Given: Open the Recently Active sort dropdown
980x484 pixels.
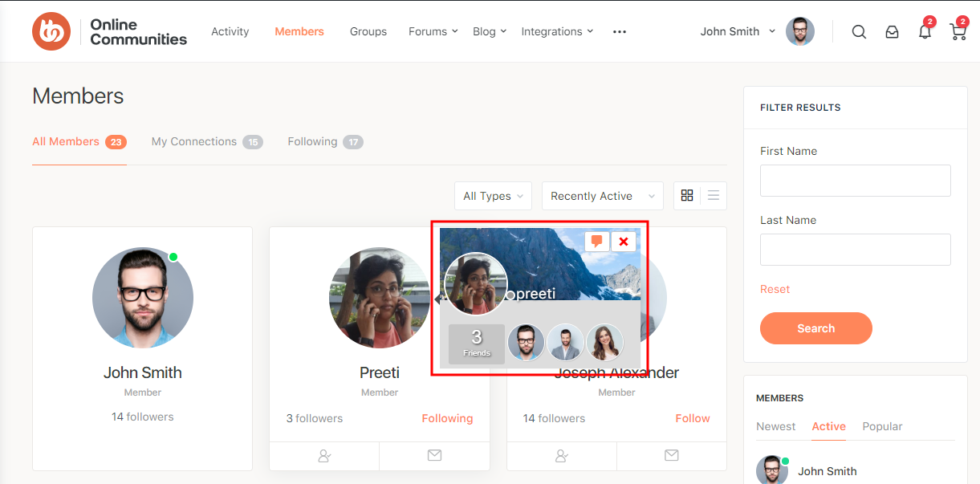Looking at the screenshot, I should (602, 197).
